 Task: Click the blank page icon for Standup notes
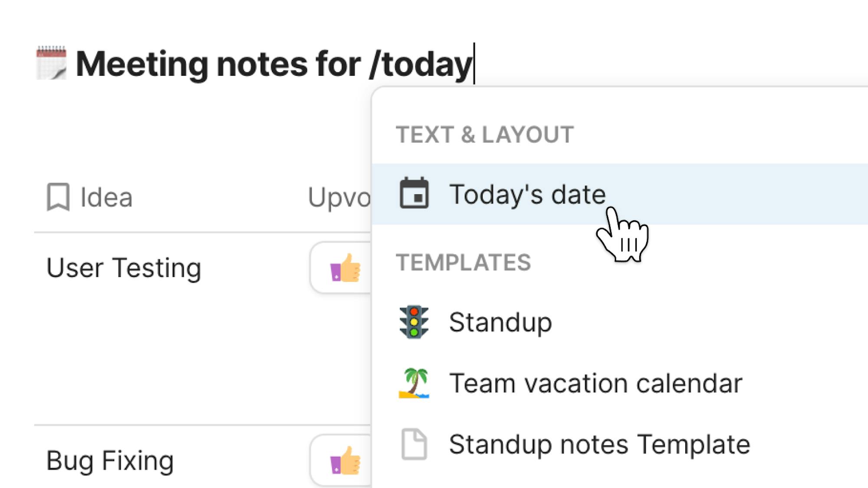(x=414, y=444)
